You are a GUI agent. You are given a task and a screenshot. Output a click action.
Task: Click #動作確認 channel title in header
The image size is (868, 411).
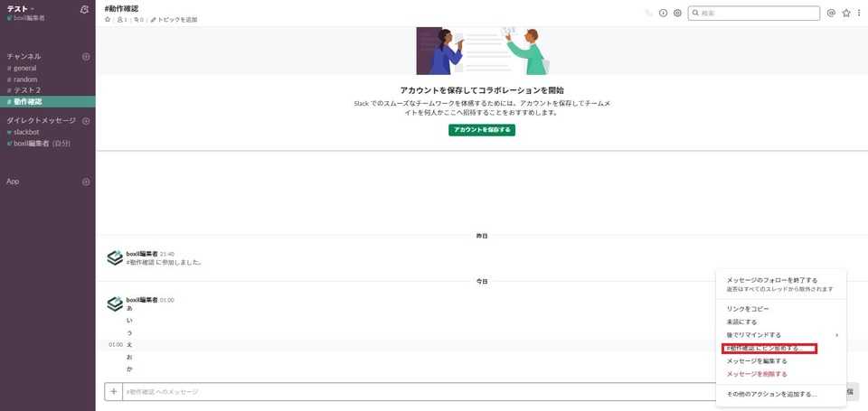121,8
